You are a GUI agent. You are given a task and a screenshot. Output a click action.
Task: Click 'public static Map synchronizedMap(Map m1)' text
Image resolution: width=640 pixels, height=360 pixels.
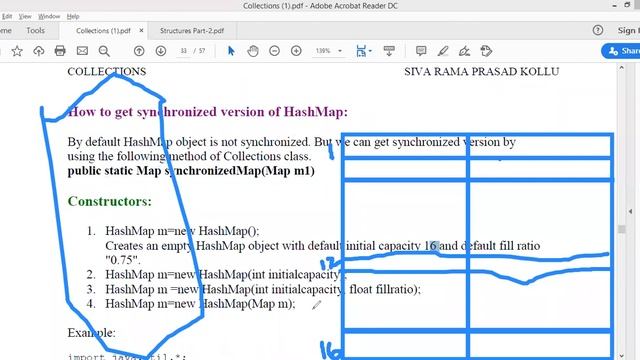pyautogui.click(x=191, y=171)
